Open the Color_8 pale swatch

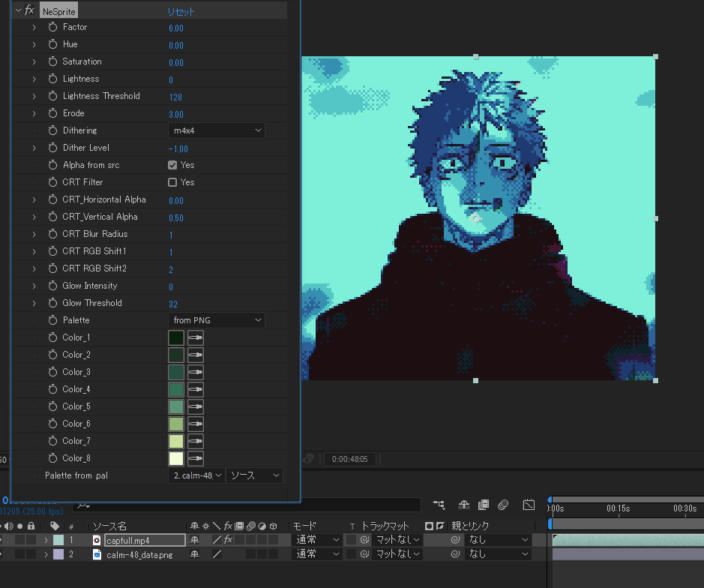[x=176, y=459]
